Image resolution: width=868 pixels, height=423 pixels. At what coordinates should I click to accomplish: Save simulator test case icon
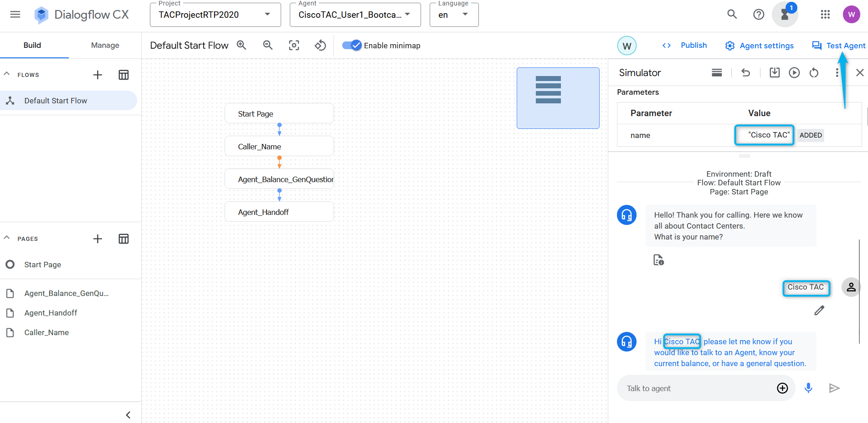point(775,73)
